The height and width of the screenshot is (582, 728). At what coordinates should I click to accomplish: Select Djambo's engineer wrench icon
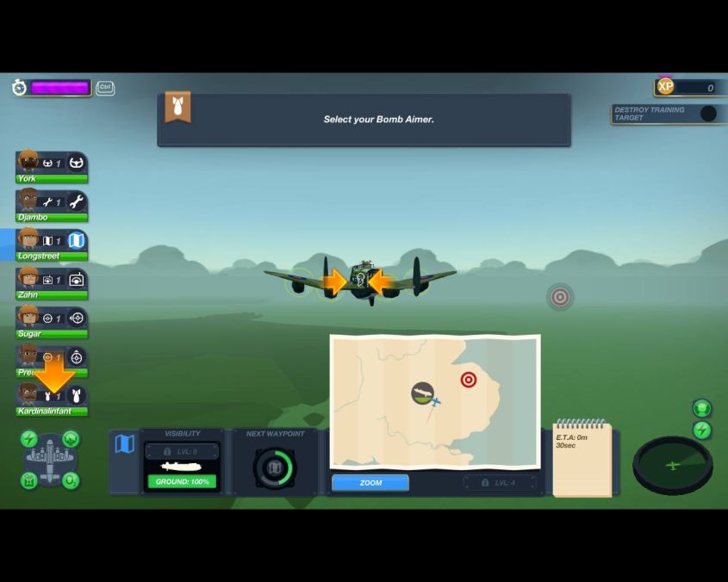(77, 201)
